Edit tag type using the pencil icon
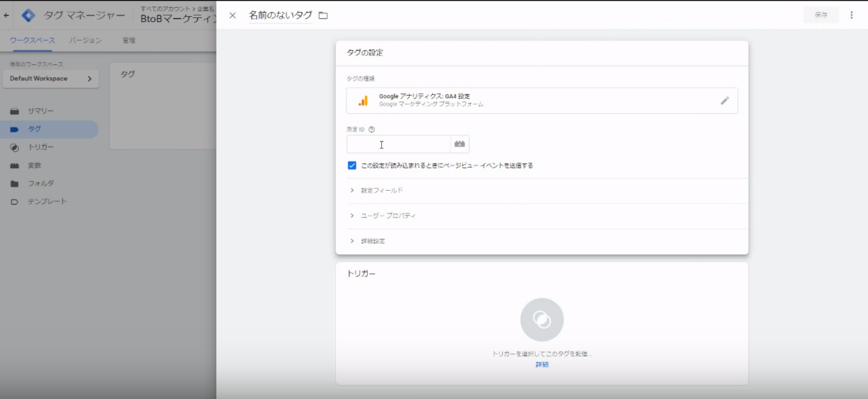Viewport: 868px width, 399px height. 724,100
